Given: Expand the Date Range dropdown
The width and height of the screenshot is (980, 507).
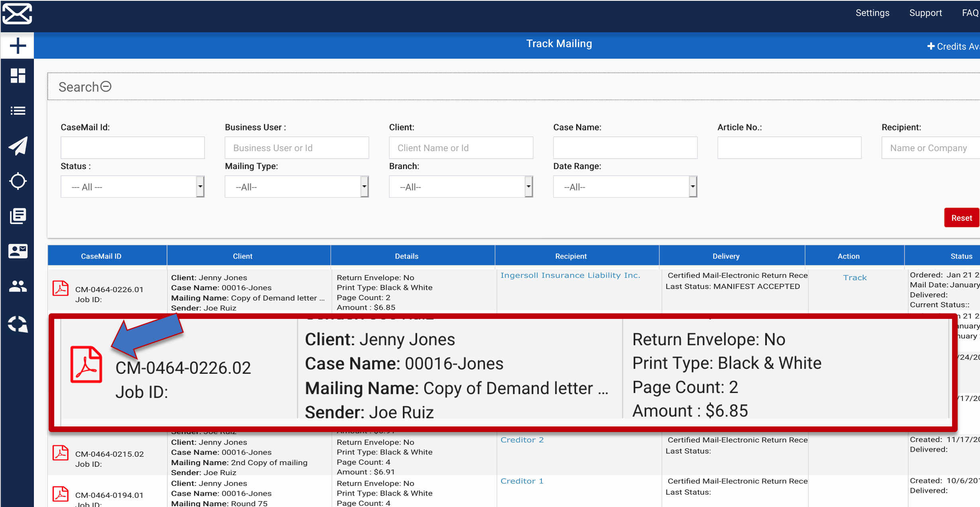Looking at the screenshot, I should click(x=625, y=187).
